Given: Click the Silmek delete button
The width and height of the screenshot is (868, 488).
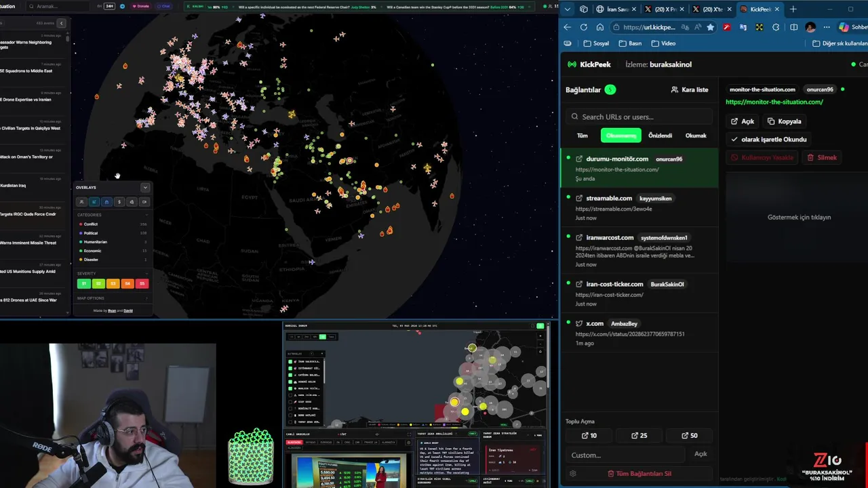Looking at the screenshot, I should tap(822, 157).
